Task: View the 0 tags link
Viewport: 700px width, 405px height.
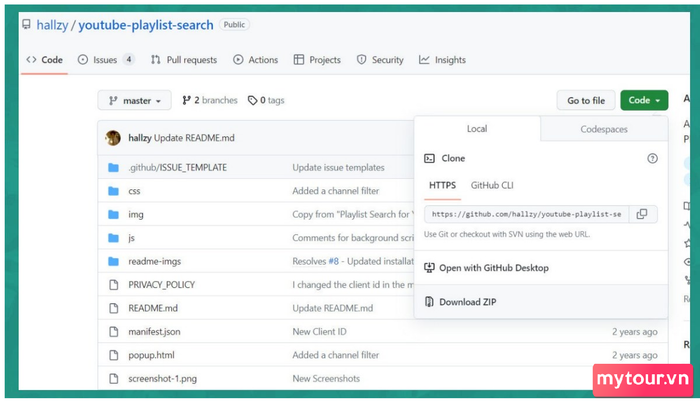Action: (266, 100)
